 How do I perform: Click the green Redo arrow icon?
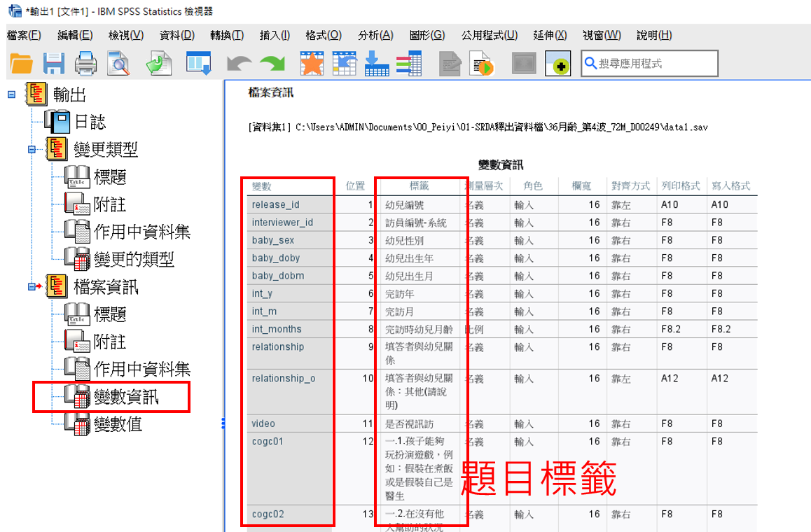[272, 64]
